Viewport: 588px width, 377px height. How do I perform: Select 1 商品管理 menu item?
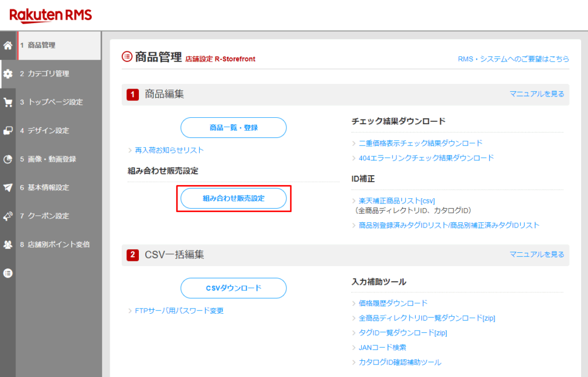pyautogui.click(x=59, y=45)
